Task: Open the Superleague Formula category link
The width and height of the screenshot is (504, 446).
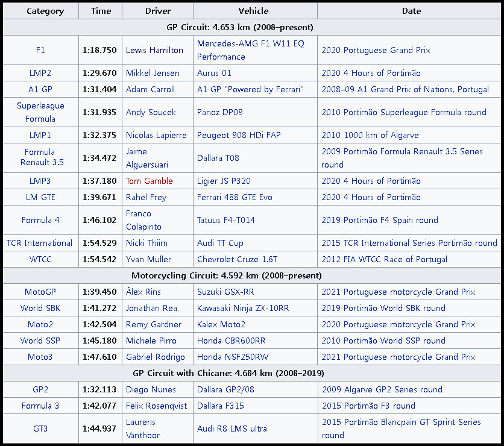Action: tap(40, 112)
